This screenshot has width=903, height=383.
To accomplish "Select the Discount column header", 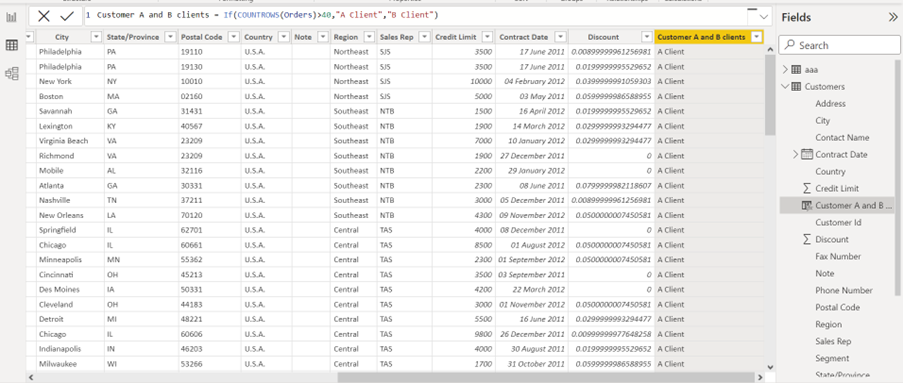I will click(612, 37).
